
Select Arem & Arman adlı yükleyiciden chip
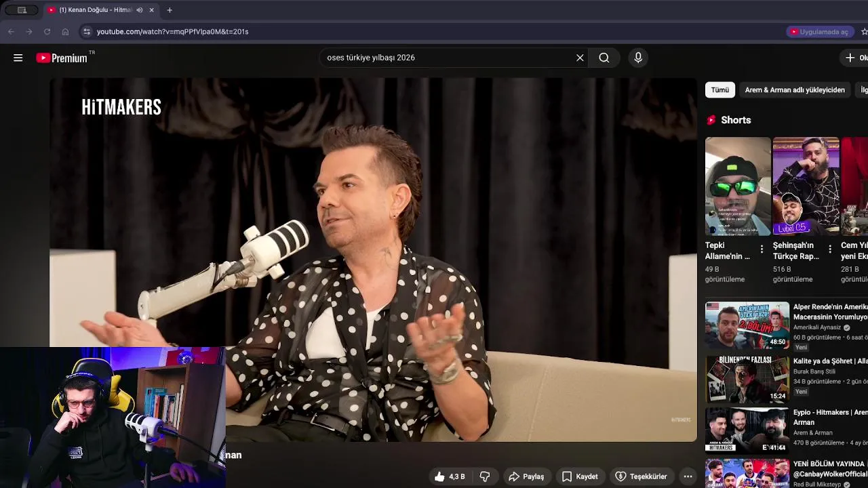795,89
